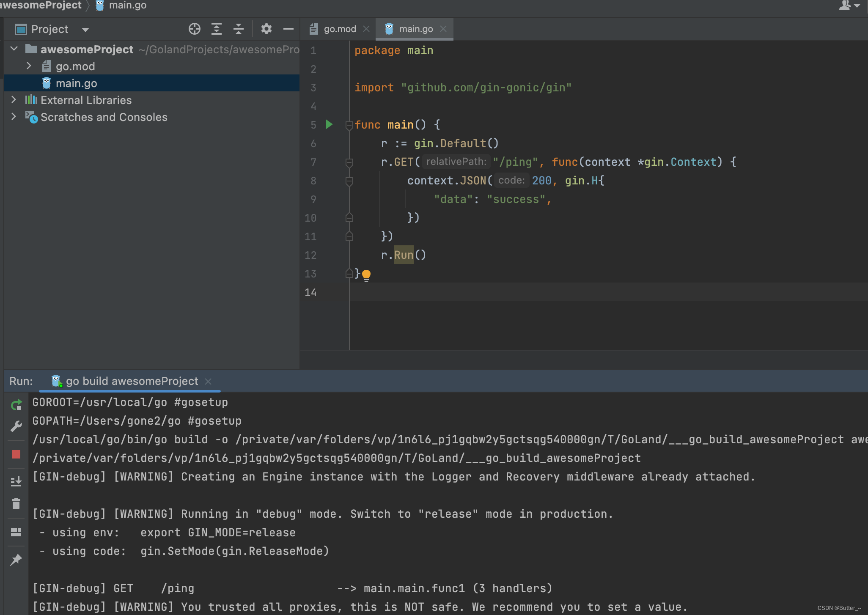Open Project panel settings gear

point(266,29)
